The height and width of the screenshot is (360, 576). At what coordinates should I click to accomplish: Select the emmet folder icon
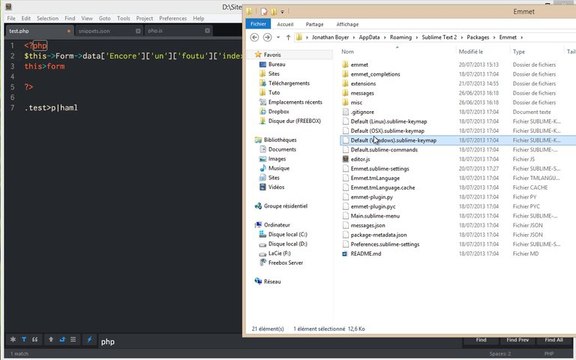point(345,65)
